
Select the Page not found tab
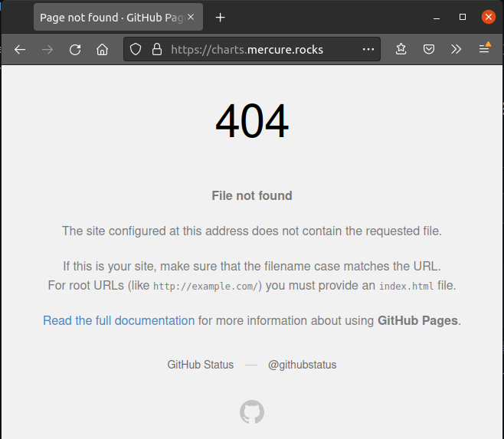tap(118, 17)
